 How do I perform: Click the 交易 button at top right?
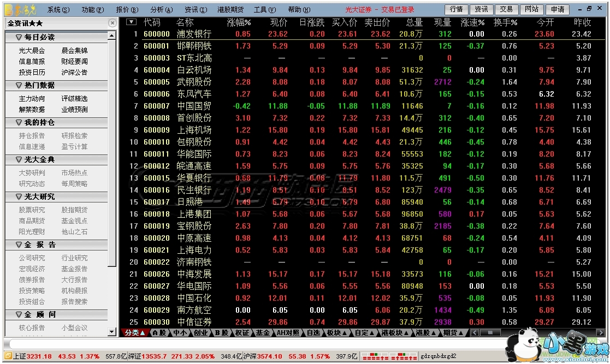tap(506, 9)
